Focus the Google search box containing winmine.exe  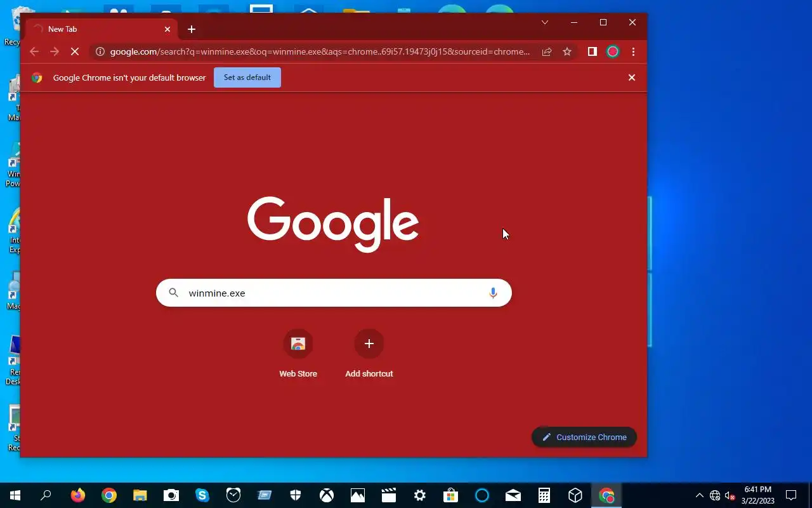[x=334, y=293]
